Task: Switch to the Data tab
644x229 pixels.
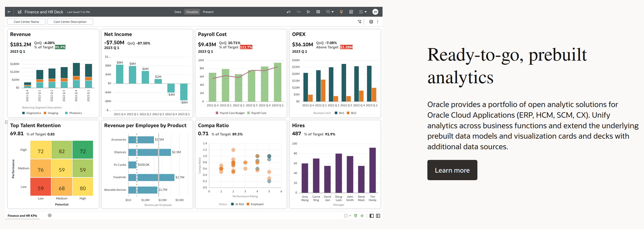Action: point(178,12)
